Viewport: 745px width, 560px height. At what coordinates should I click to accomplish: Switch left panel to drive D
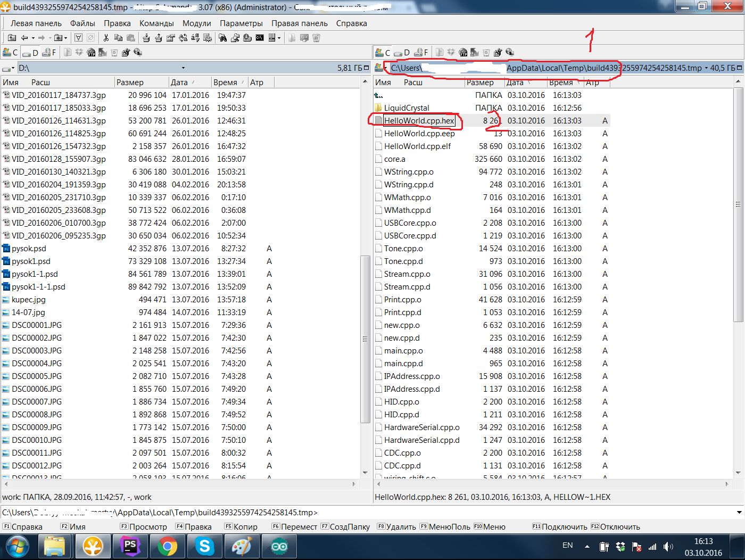click(x=30, y=52)
